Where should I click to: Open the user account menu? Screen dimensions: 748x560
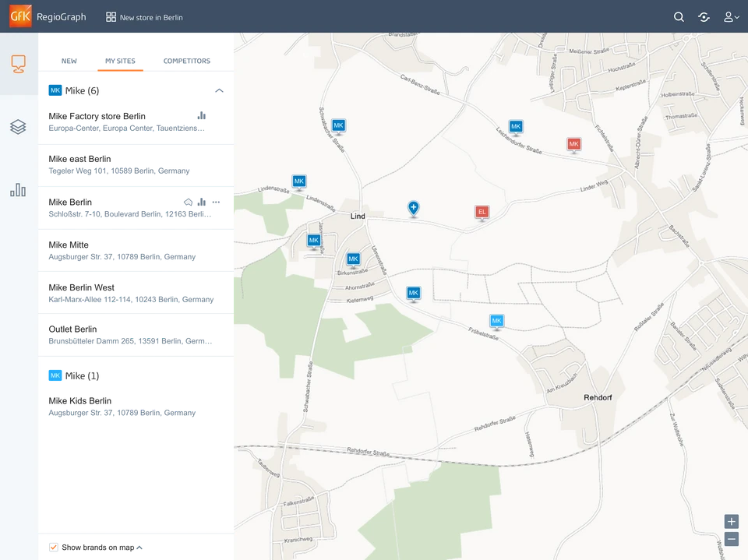(x=732, y=17)
